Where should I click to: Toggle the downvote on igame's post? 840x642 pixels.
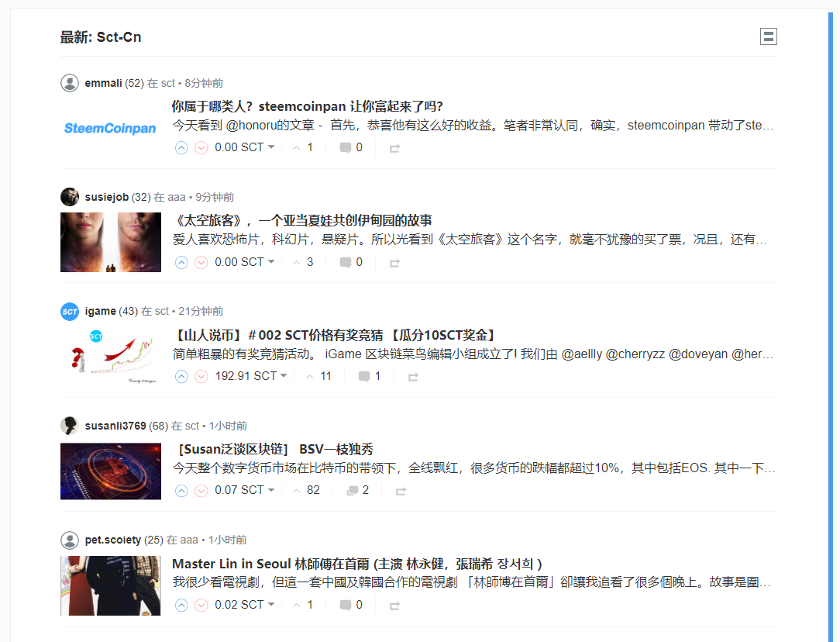(201, 376)
